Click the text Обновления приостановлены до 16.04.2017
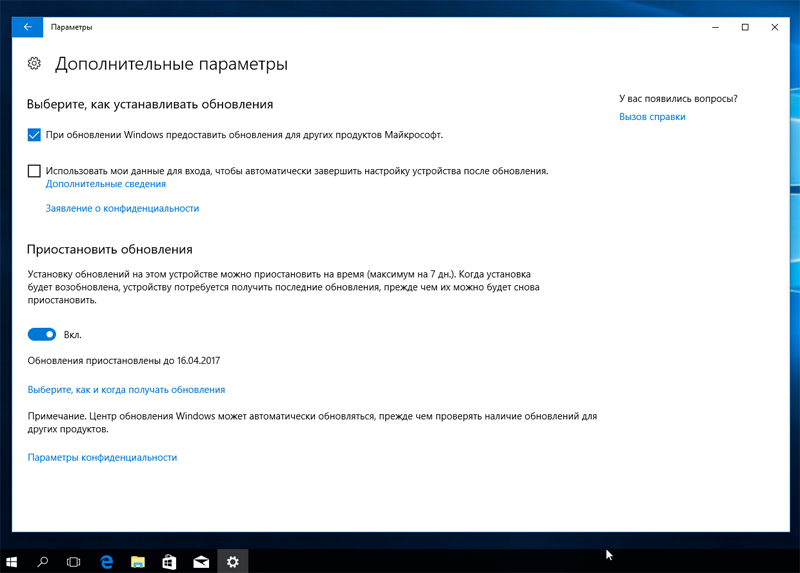 pos(124,360)
